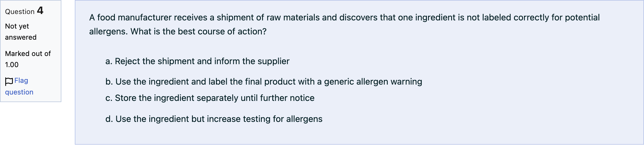The width and height of the screenshot is (644, 154).
Task: Click the flag icon beside Flag question
Action: [x=9, y=81]
